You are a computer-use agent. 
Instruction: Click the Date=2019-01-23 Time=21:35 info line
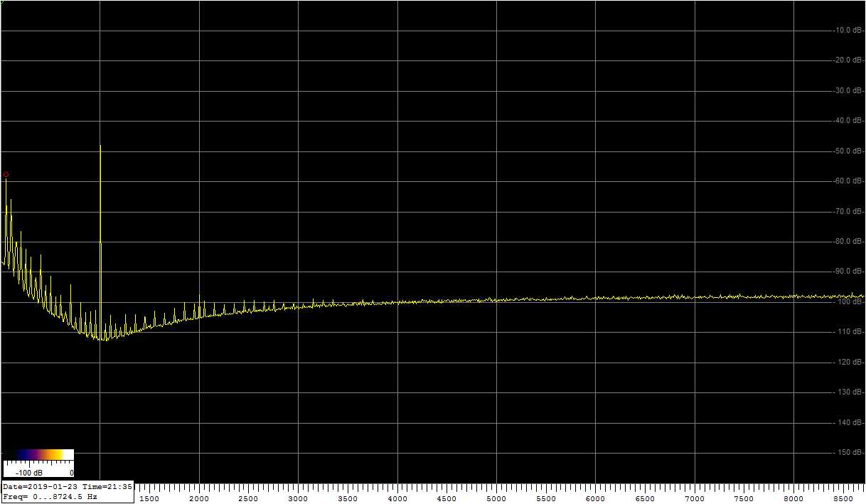coord(68,487)
